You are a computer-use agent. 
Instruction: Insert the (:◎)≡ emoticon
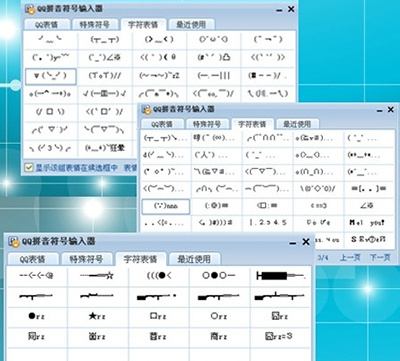[216, 206]
